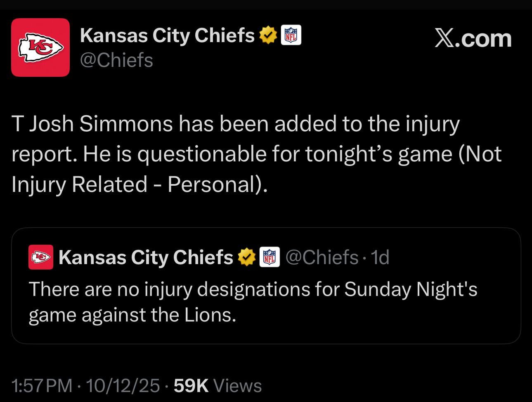The width and height of the screenshot is (532, 402).
Task: Click the quoted Kansas City Chiefs name
Action: 145,257
